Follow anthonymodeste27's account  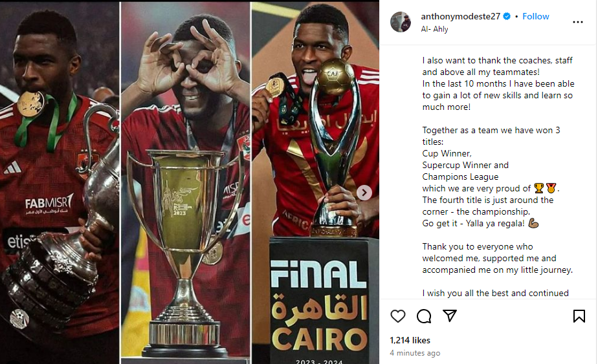pos(535,16)
